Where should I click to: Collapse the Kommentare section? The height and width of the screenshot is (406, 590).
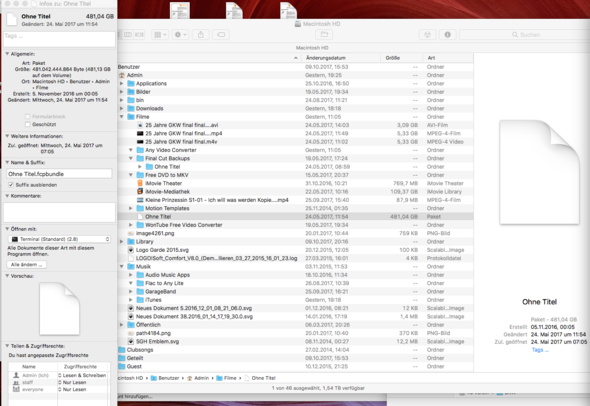point(7,196)
